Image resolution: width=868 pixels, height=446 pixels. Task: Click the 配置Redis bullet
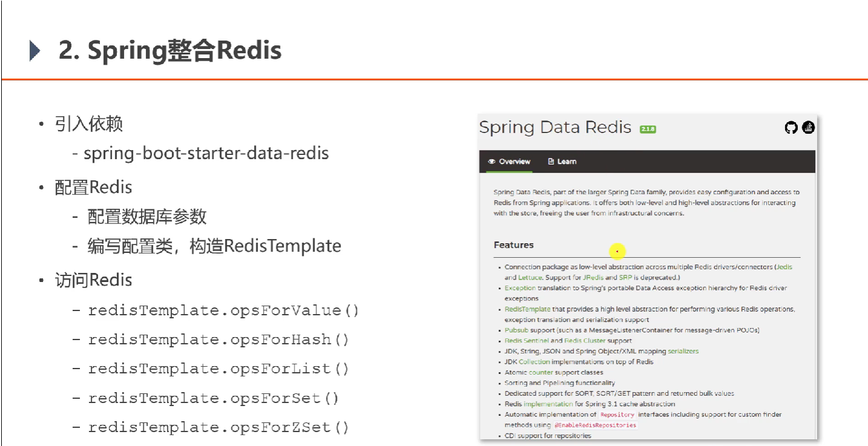point(93,187)
